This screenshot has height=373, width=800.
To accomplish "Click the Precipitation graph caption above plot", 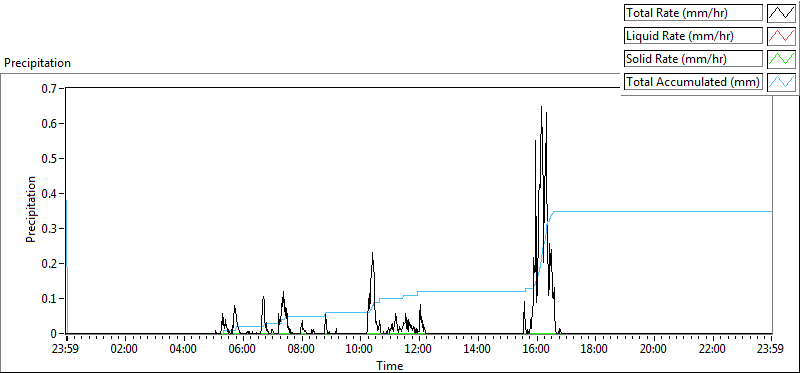I will point(37,63).
